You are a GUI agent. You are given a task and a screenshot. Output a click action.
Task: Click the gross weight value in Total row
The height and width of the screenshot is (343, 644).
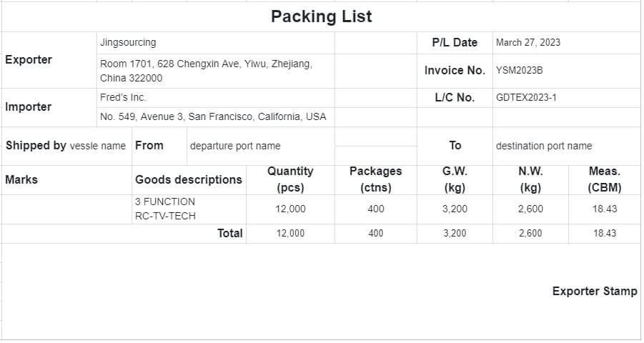(x=455, y=234)
